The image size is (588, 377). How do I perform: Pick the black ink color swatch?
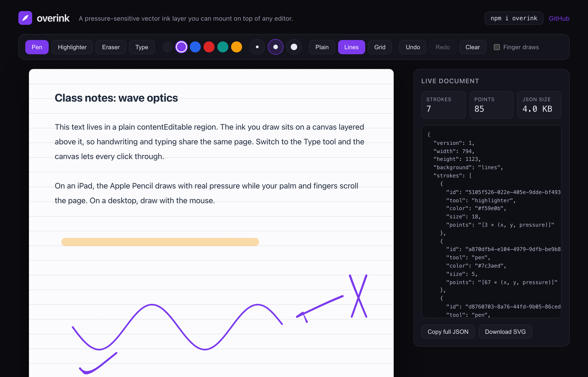tap(167, 47)
